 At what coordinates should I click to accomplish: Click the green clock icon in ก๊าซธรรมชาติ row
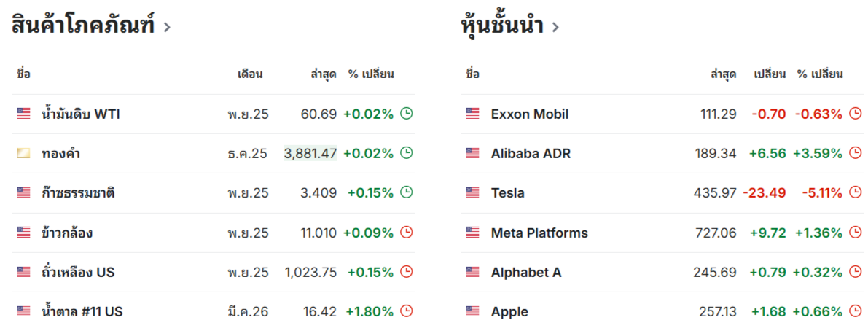click(x=407, y=193)
